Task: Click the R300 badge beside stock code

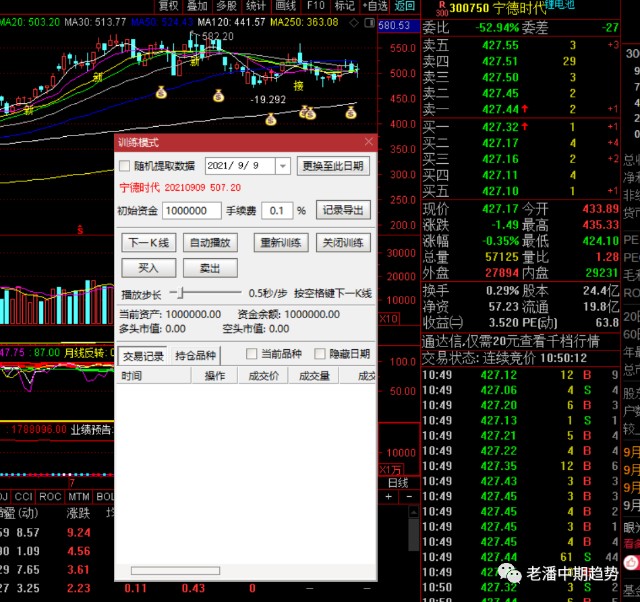Action: (442, 8)
